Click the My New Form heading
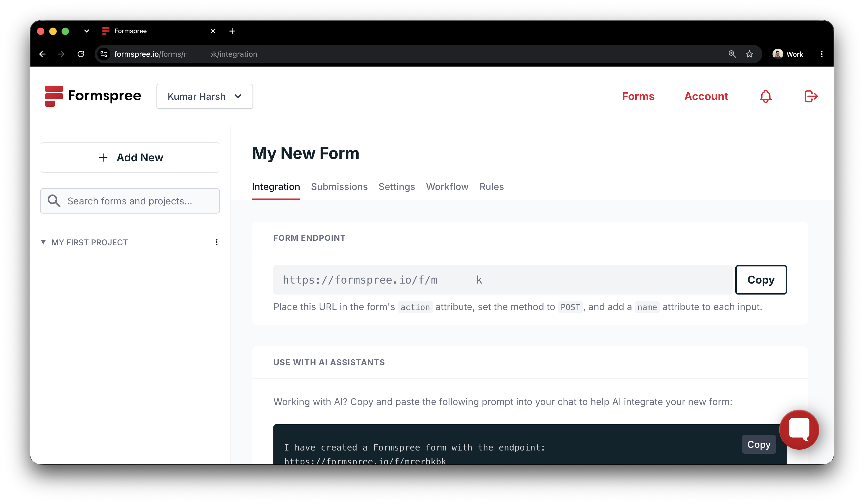Viewport: 864px width, 504px height. click(x=305, y=153)
